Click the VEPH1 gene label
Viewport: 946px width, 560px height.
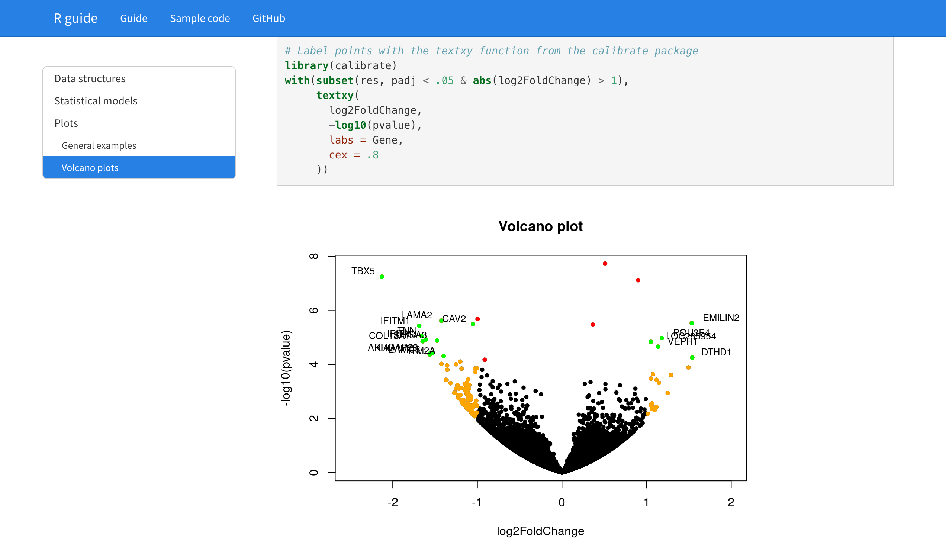point(683,342)
